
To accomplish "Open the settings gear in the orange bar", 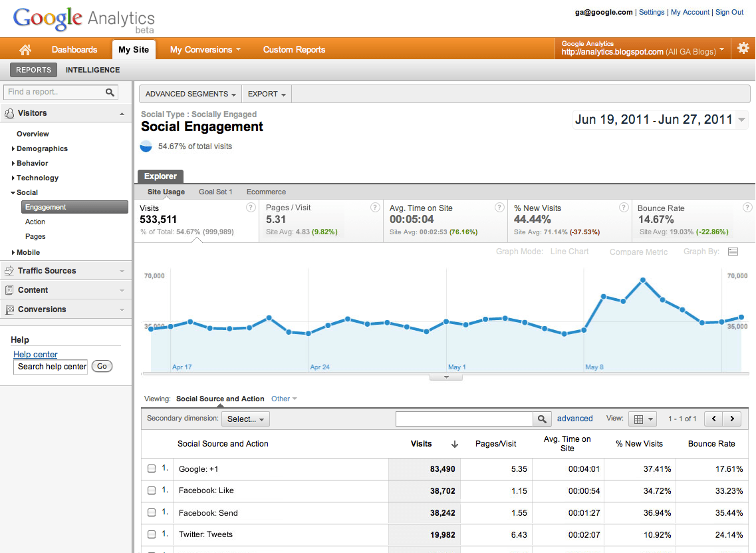I will pos(743,49).
